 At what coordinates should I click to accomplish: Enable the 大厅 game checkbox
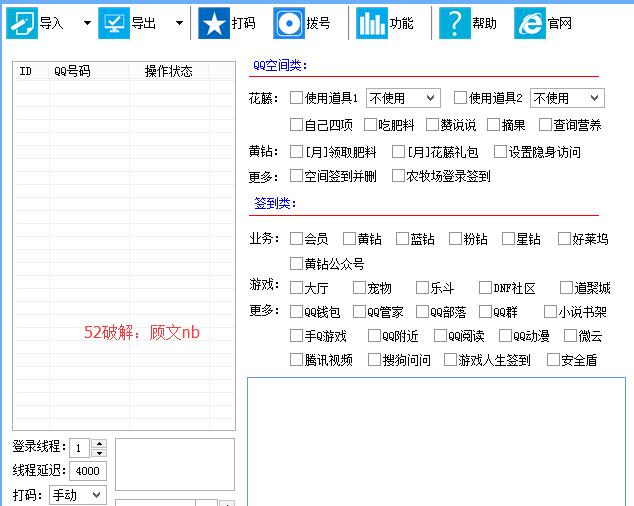tap(296, 288)
